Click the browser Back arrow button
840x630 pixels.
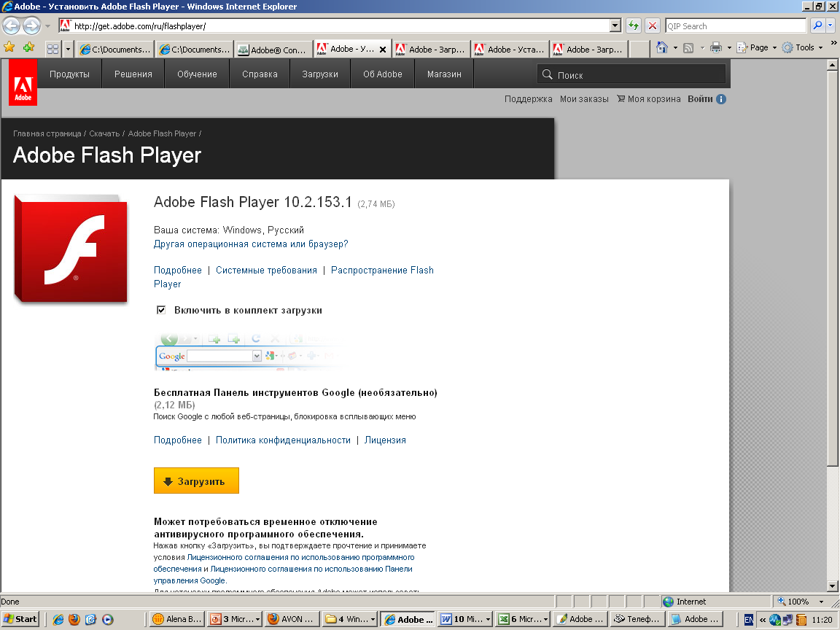click(x=11, y=26)
